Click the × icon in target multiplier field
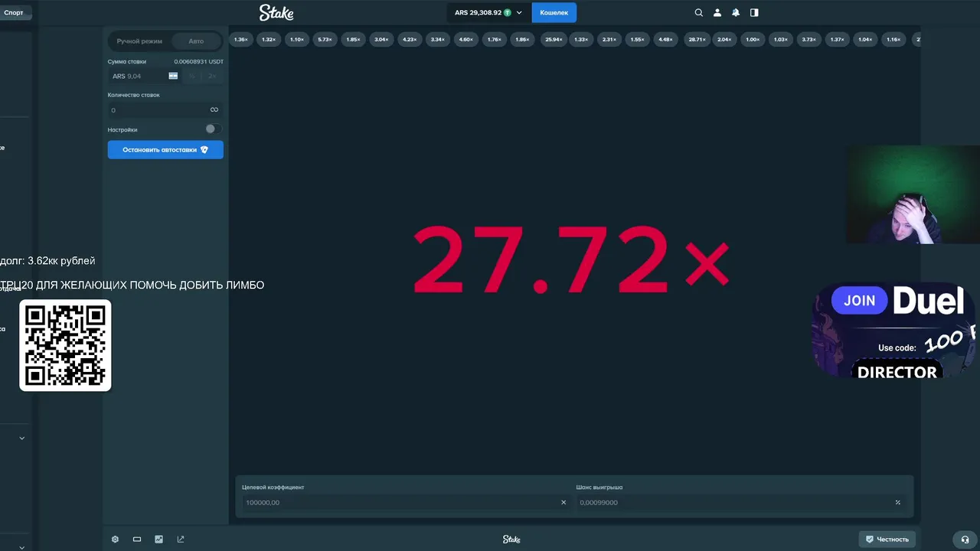This screenshot has width=980, height=551. [563, 502]
